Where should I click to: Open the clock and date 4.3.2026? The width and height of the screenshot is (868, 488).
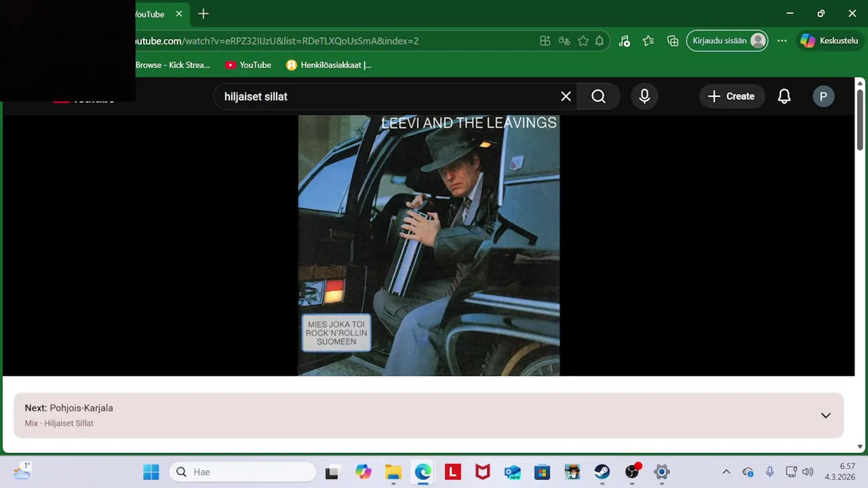click(x=840, y=472)
